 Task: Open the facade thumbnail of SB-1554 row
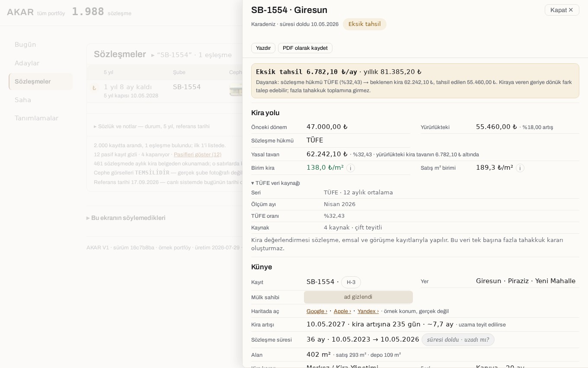click(x=236, y=90)
